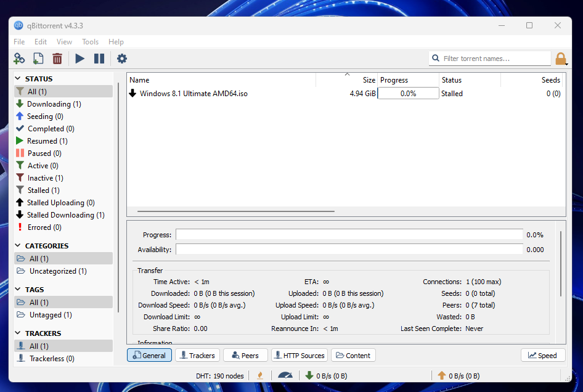Image resolution: width=583 pixels, height=392 pixels.
Task: Filter by Stalled Uploading (0)
Action: click(63, 202)
